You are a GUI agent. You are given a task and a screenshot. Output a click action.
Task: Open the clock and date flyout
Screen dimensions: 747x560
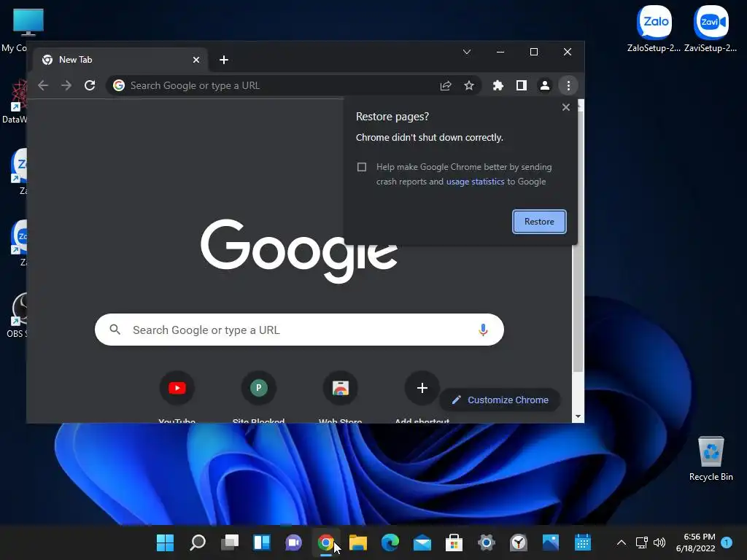coord(695,542)
